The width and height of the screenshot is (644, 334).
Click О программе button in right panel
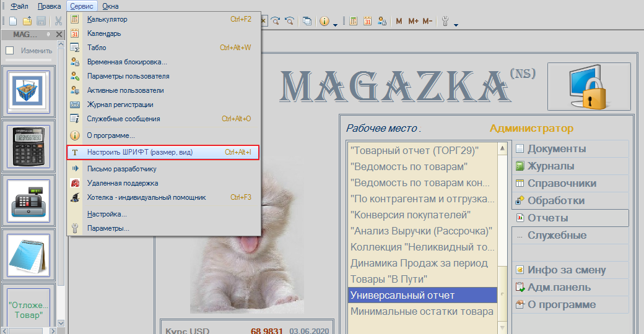tap(570, 304)
